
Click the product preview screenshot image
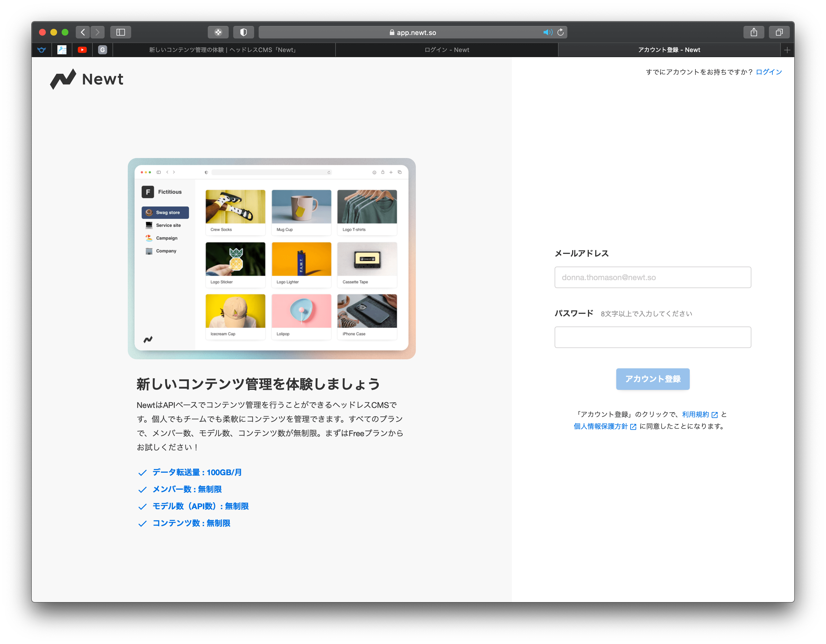point(272,258)
